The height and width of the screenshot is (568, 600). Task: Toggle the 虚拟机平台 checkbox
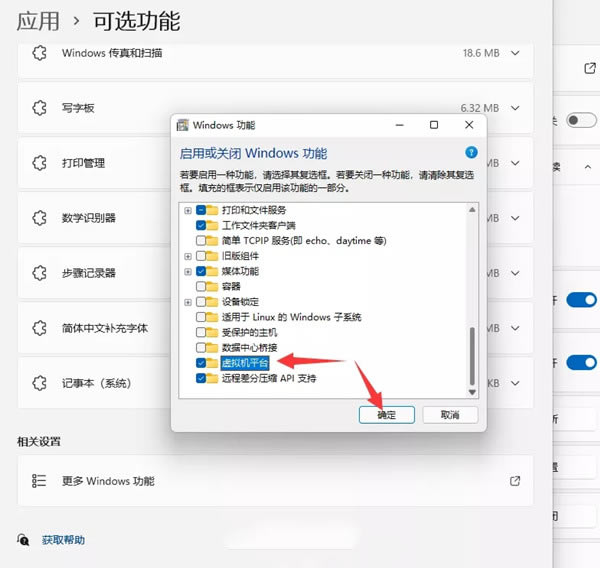(x=201, y=363)
